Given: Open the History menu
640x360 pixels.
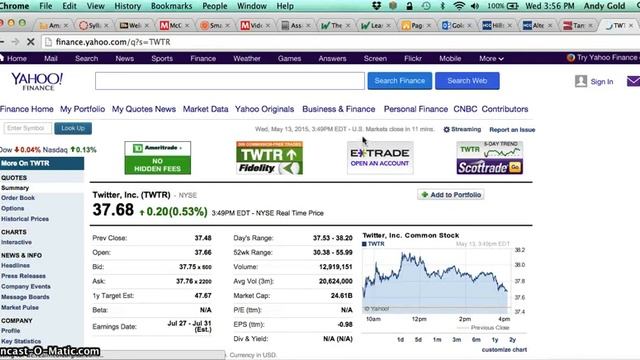Looking at the screenshot, I should 127,6.
